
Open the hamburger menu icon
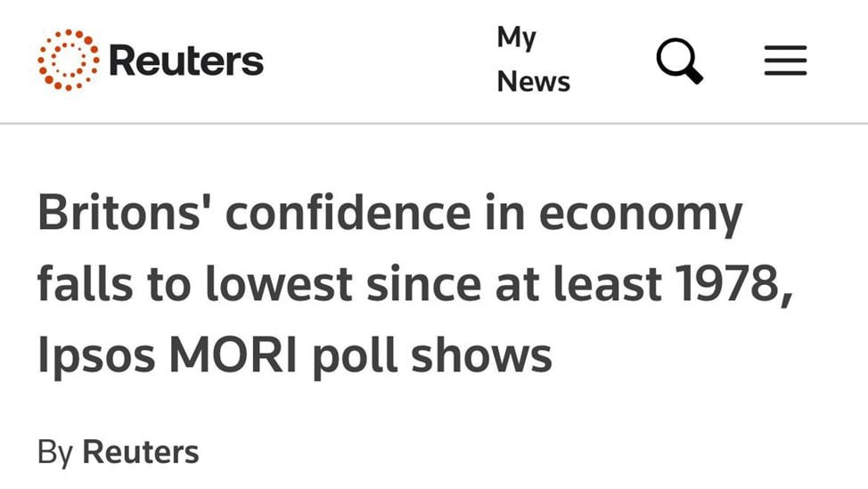pyautogui.click(x=785, y=61)
